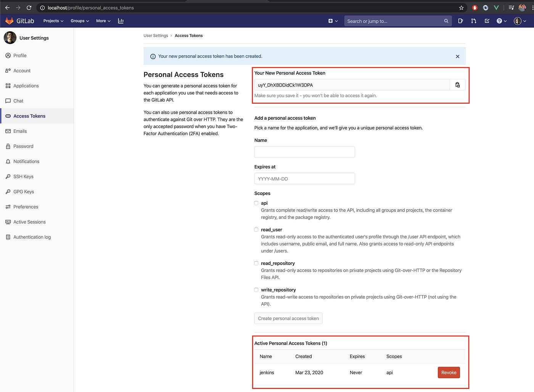The image size is (534, 392).
Task: Click the Expires at date field
Action: (304, 178)
